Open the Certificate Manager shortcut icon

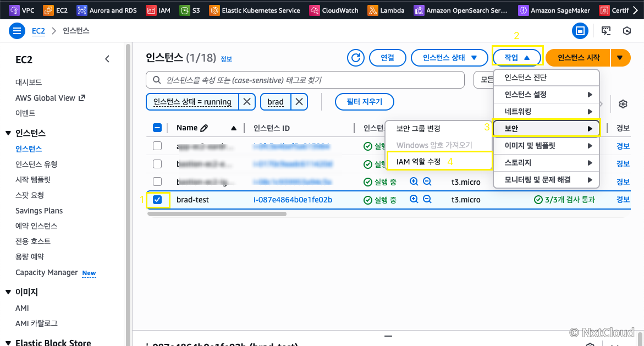click(604, 10)
